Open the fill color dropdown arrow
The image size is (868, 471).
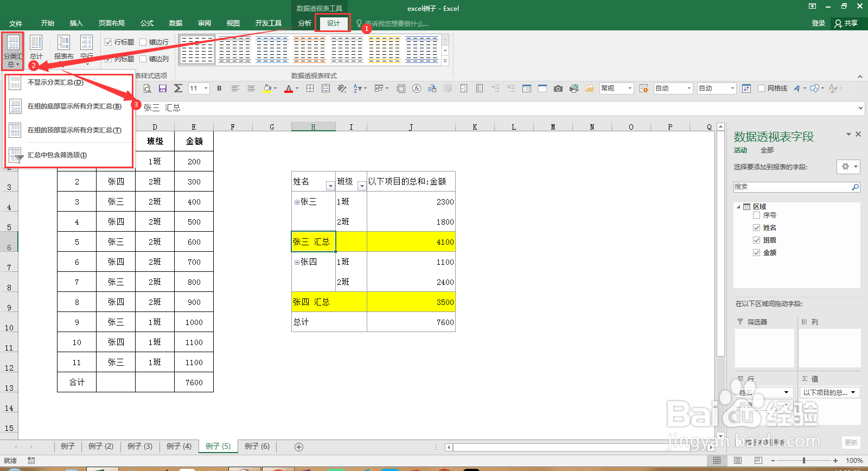point(275,88)
